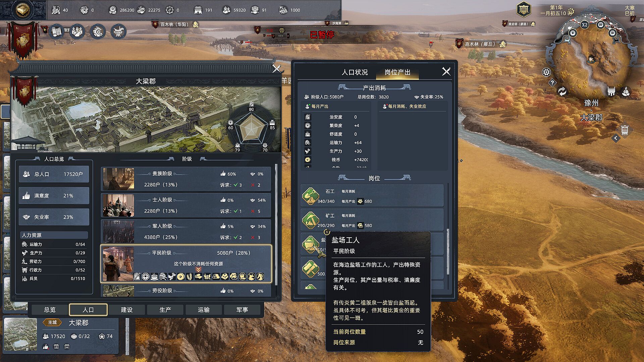Select the 贵族阶级 class row

pyautogui.click(x=186, y=179)
